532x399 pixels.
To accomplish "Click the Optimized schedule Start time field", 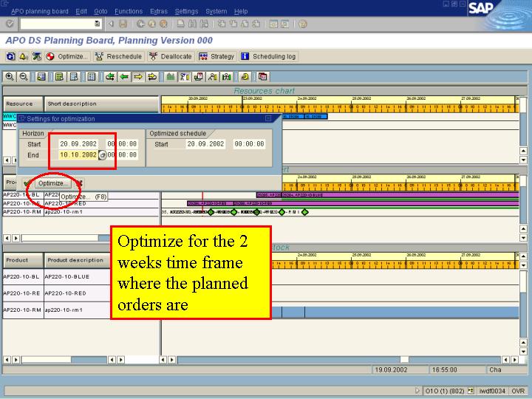I will (250, 144).
